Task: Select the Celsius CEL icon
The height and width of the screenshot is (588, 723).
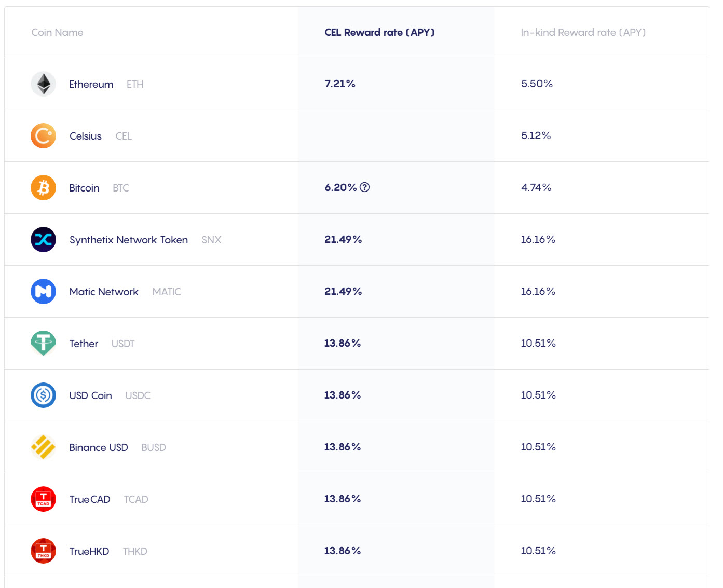Action: click(x=43, y=135)
